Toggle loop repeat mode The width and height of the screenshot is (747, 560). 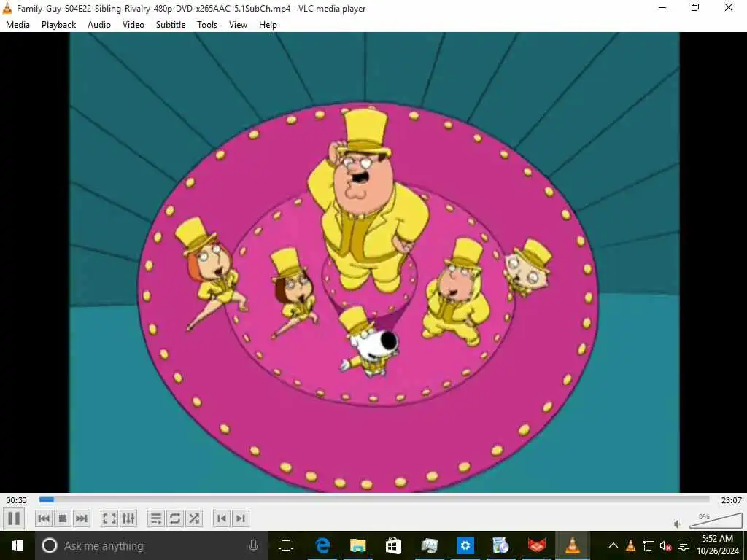click(x=175, y=518)
